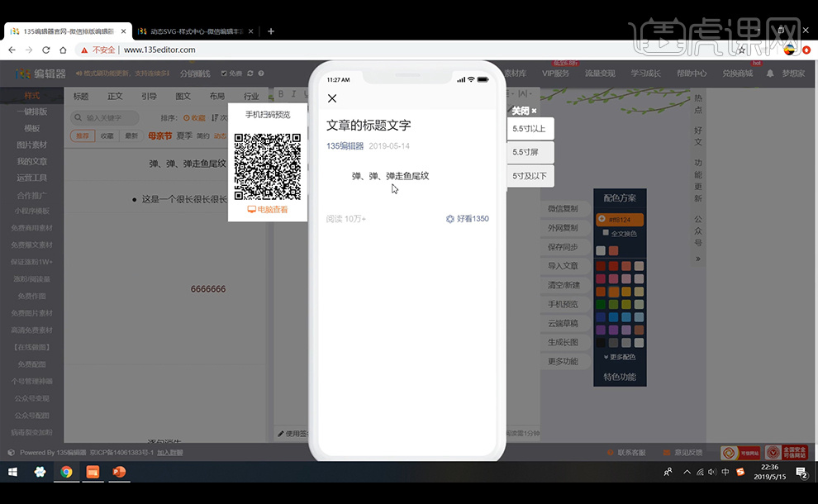Image resolution: width=818 pixels, height=504 pixels.
Task: Open 运营工具 in the left sidebar
Action: tap(32, 178)
